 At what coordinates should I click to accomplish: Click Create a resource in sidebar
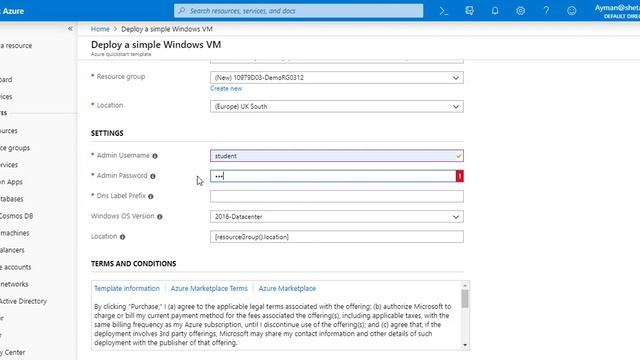(16, 45)
